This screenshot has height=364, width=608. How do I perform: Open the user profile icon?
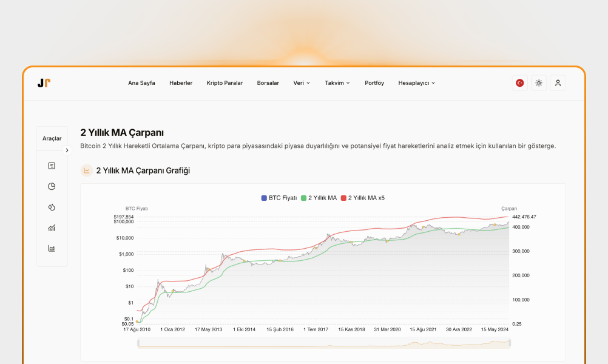point(558,83)
